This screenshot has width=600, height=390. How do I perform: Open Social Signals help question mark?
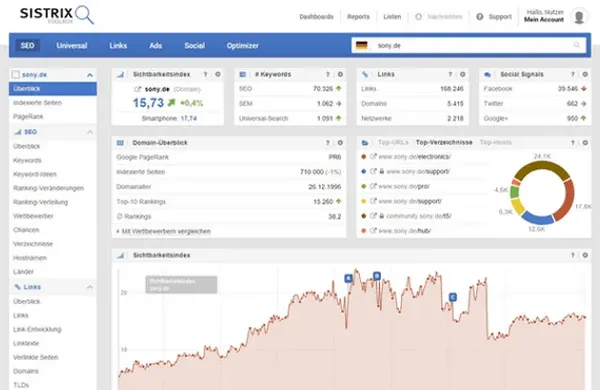click(x=573, y=74)
